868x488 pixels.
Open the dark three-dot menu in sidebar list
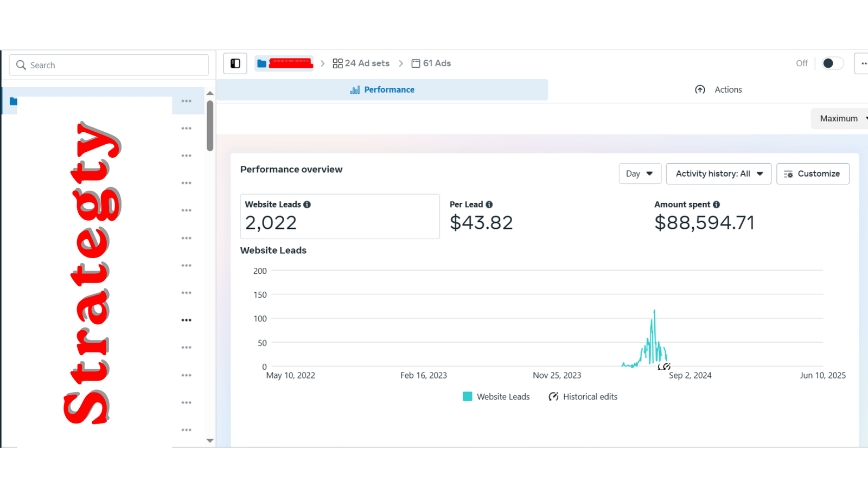coord(186,320)
